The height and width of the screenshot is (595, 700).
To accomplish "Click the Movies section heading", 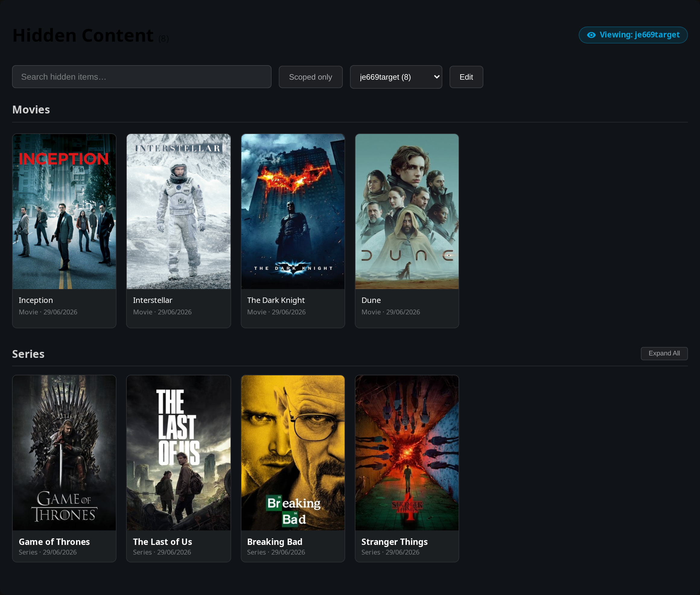I will point(31,110).
